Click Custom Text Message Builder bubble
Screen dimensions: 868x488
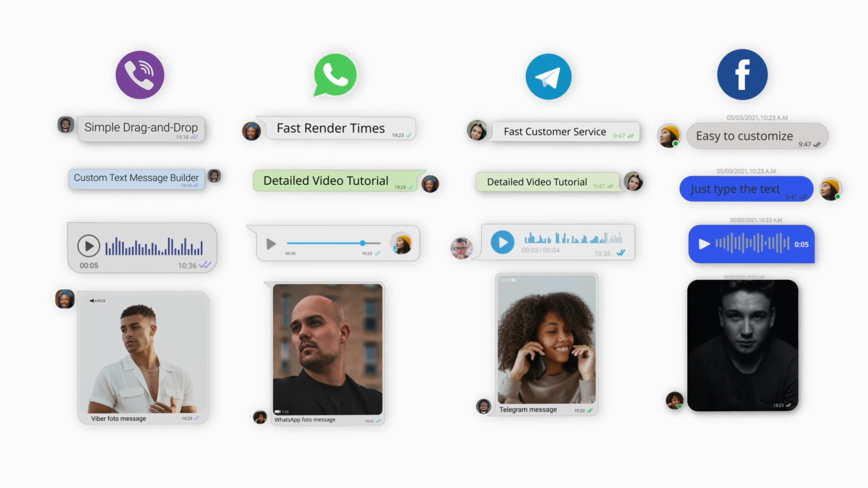137,178
